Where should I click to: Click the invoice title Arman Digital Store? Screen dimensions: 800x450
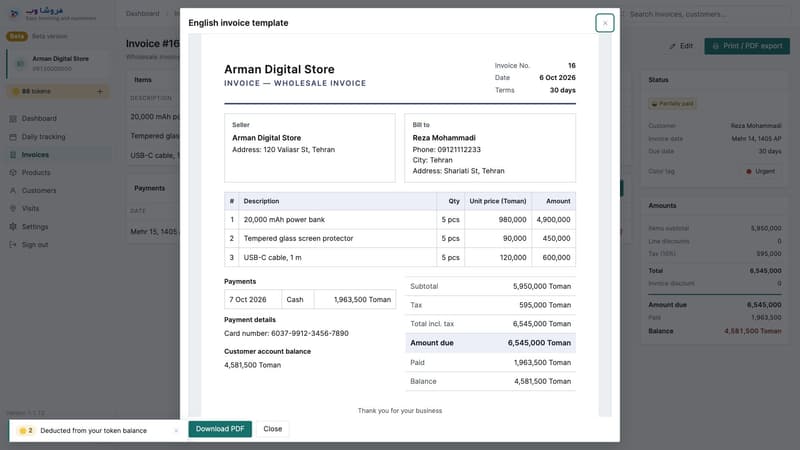point(279,69)
